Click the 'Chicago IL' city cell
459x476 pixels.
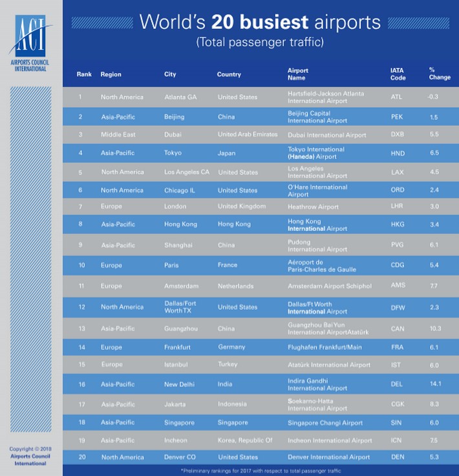click(x=180, y=190)
